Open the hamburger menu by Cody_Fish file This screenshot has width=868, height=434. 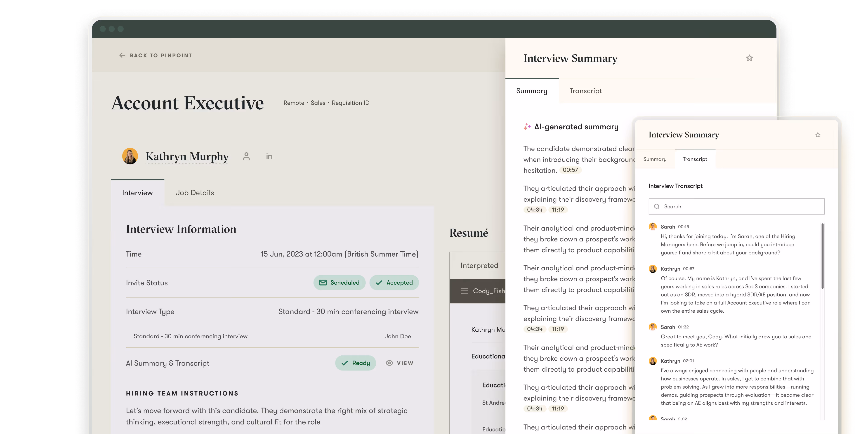click(464, 291)
